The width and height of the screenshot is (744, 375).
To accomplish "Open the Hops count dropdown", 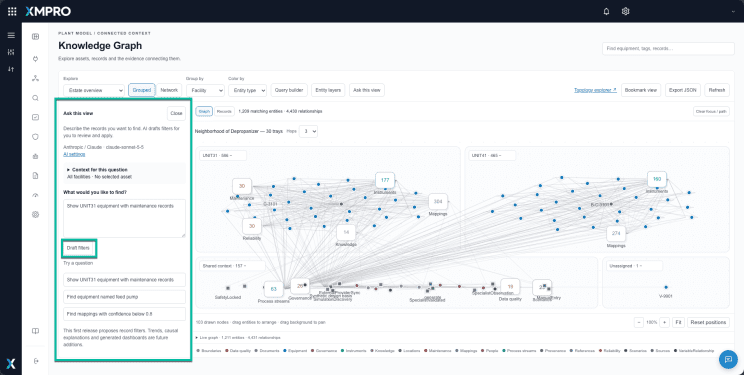I will [308, 131].
